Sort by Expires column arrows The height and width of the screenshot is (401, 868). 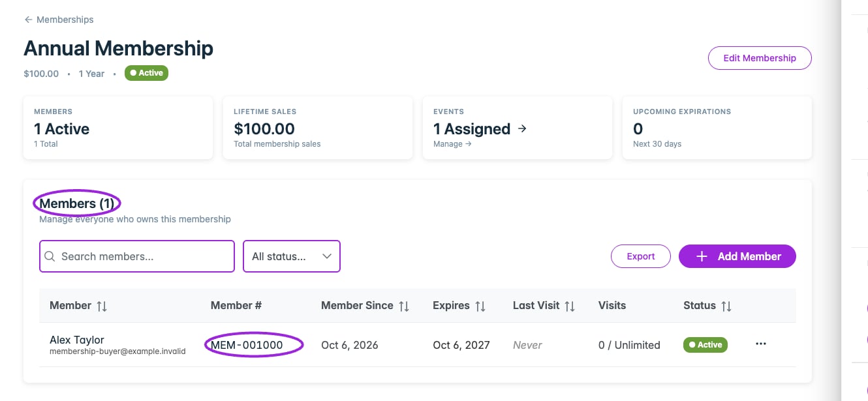pos(480,306)
